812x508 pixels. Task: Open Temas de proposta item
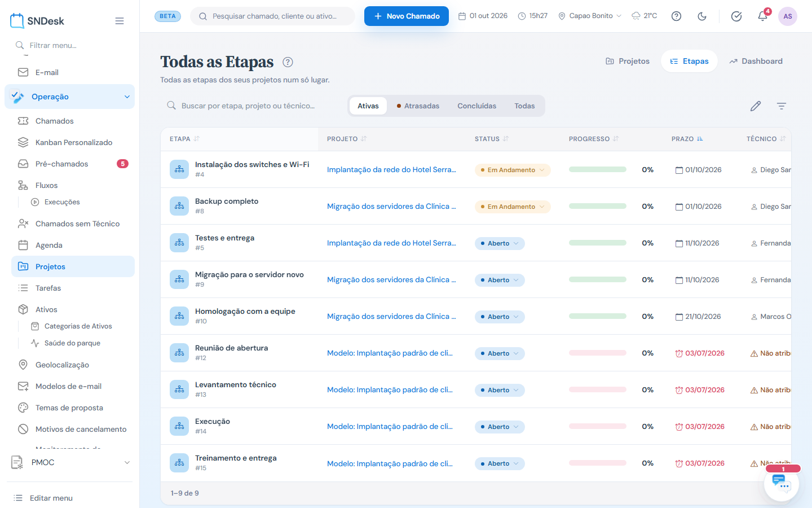(x=73, y=408)
